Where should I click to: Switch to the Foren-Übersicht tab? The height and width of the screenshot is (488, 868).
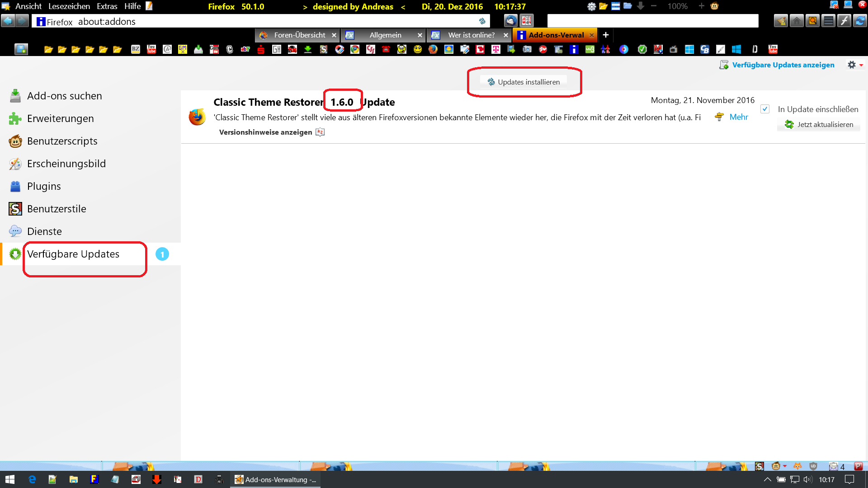[x=299, y=35]
